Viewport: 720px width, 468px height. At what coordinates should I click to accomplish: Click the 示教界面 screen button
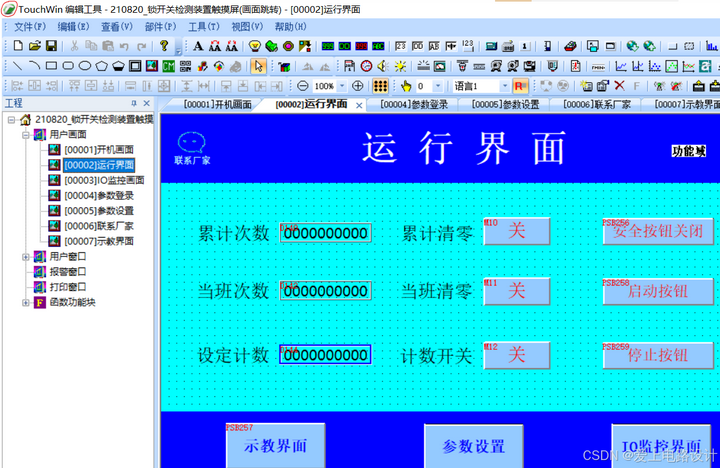[276, 445]
